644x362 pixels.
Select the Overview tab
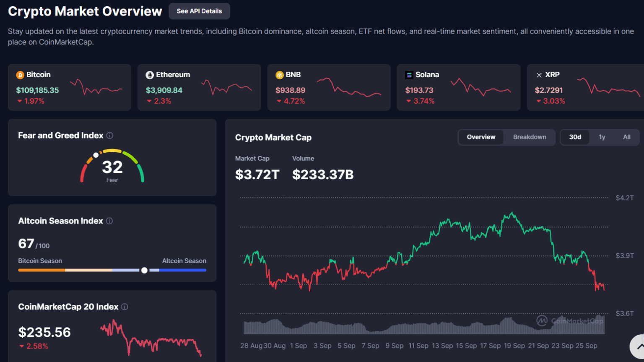tap(481, 137)
